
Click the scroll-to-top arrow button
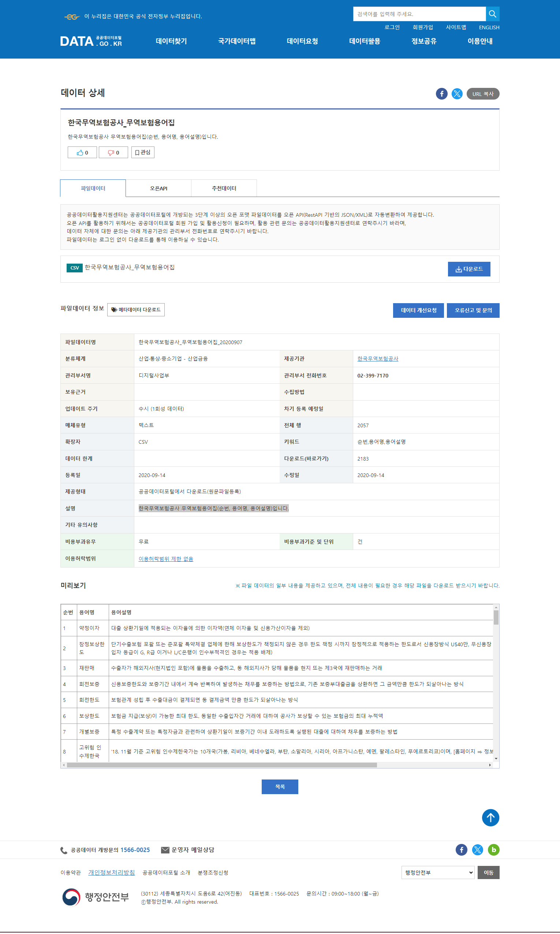pos(490,818)
